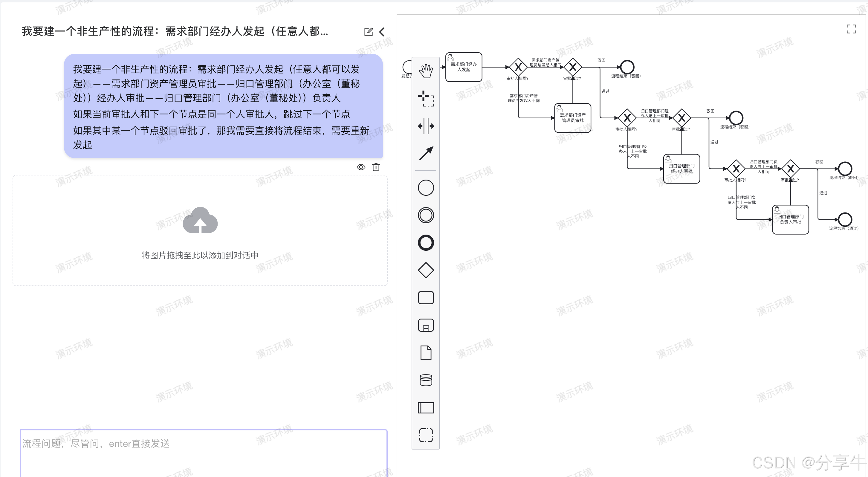Create a gateway diamond from palette
Image resolution: width=868 pixels, height=477 pixels.
click(426, 270)
